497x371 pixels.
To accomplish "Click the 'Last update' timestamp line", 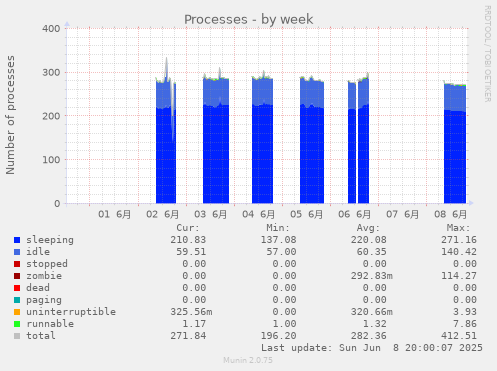I will click(x=372, y=348).
